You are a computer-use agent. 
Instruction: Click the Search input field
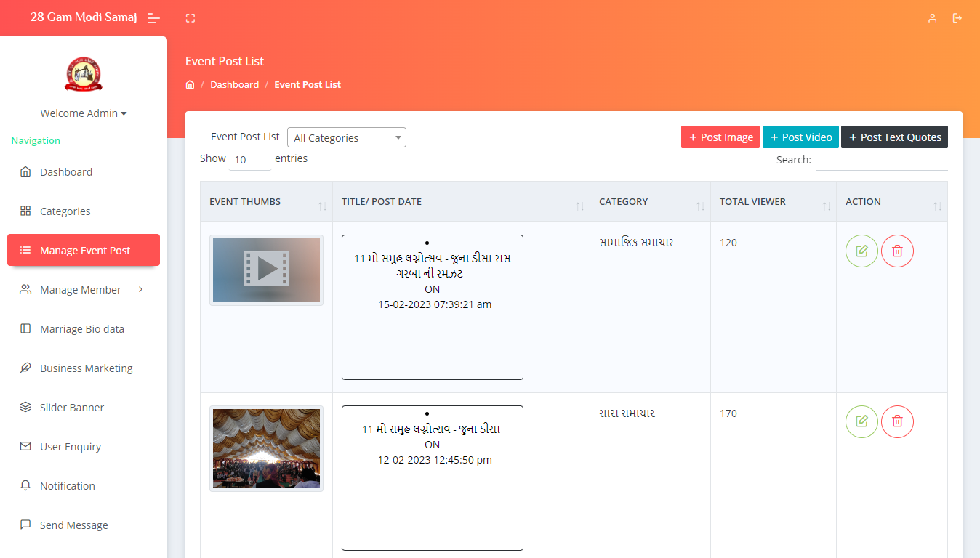881,160
